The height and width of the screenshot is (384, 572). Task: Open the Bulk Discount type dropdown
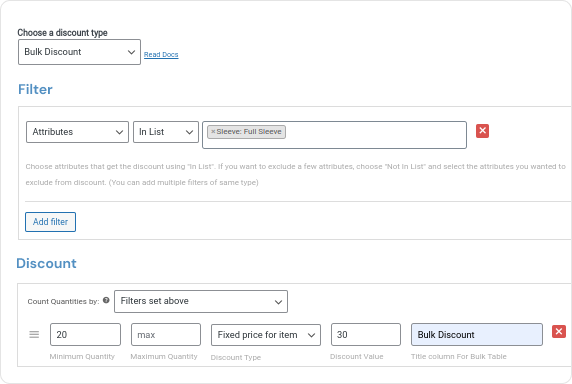(79, 52)
